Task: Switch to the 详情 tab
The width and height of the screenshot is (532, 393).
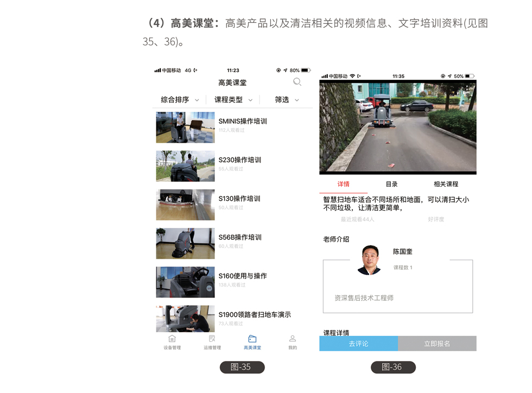Action: pyautogui.click(x=343, y=184)
